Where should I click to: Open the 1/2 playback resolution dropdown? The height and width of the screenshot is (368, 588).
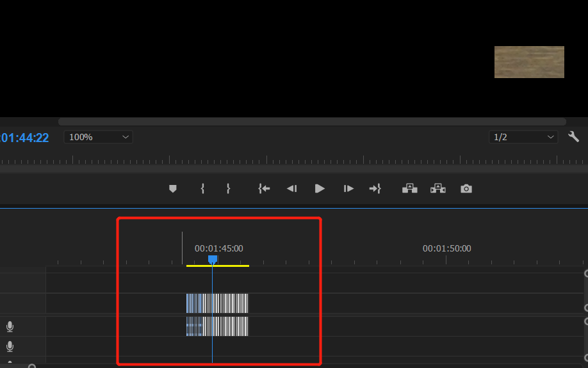click(x=523, y=137)
